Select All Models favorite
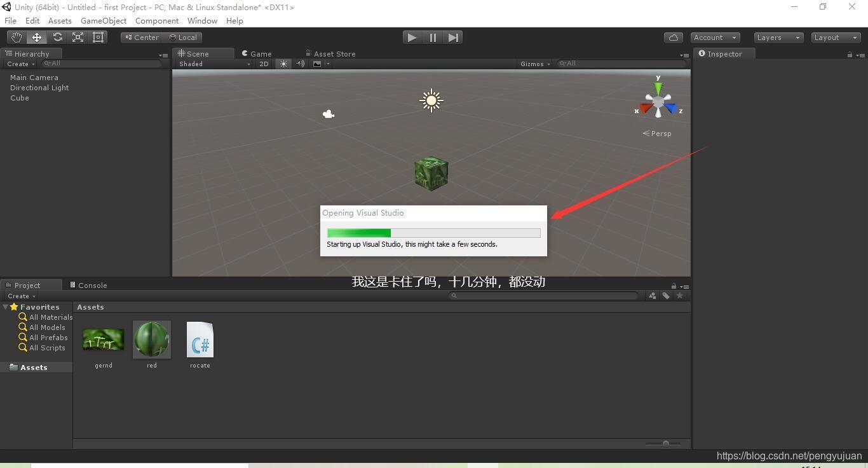868x468 pixels. 42,327
